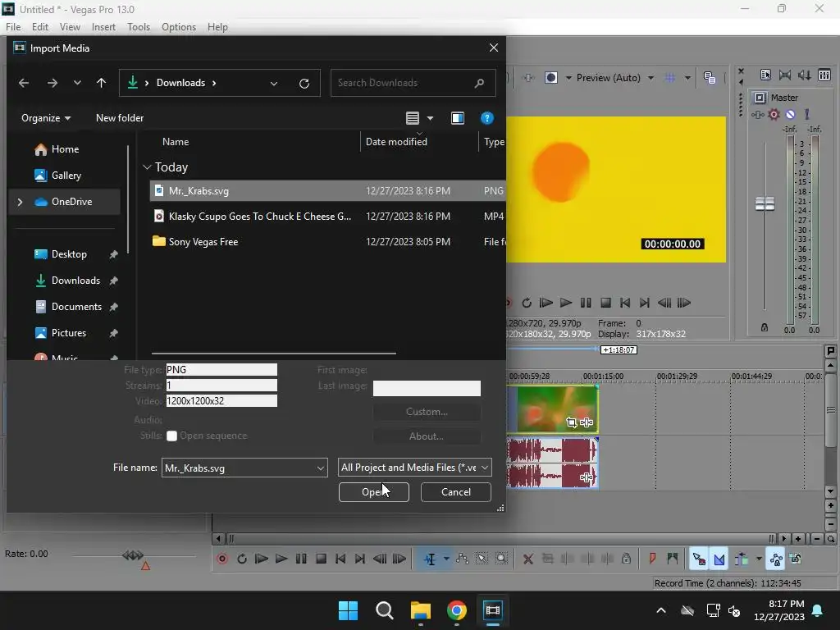Open the Overlays grid dropdown arrow
This screenshot has width=840, height=630.
coord(687,78)
